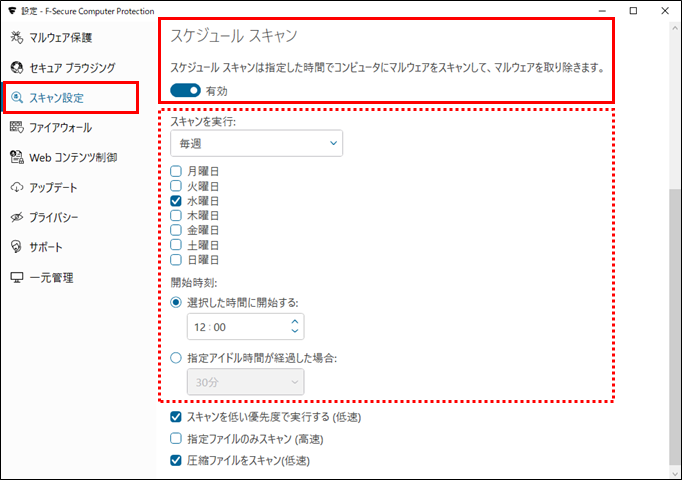Enable 指定ファイルのみスキャン (高速) checkbox
This screenshot has height=480, width=682.
coord(176,438)
